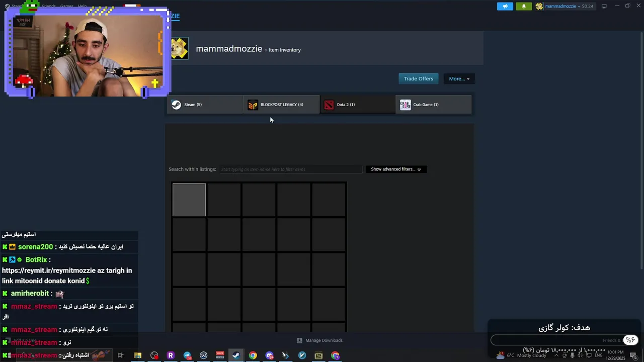Expand Show advanced filters
644x362 pixels.
pyautogui.click(x=396, y=169)
